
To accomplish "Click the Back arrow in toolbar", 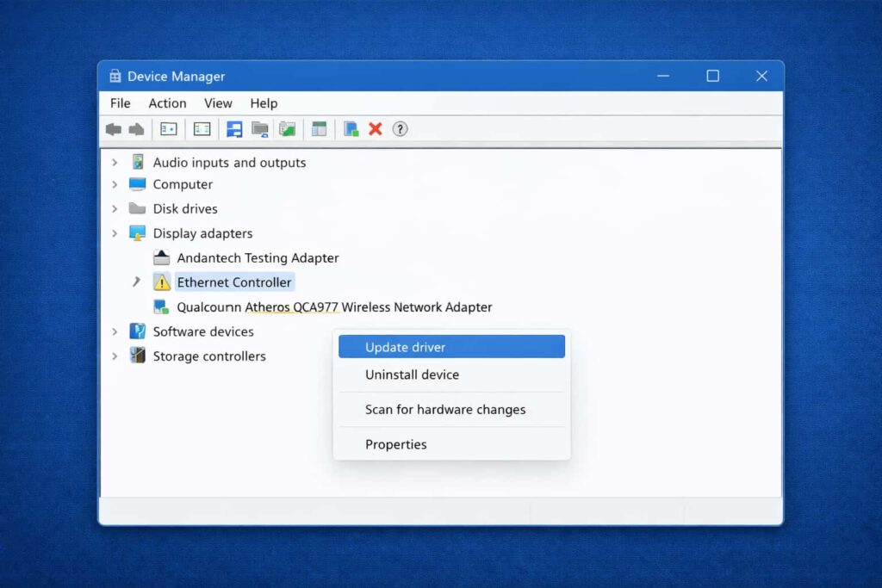I will tap(113, 129).
